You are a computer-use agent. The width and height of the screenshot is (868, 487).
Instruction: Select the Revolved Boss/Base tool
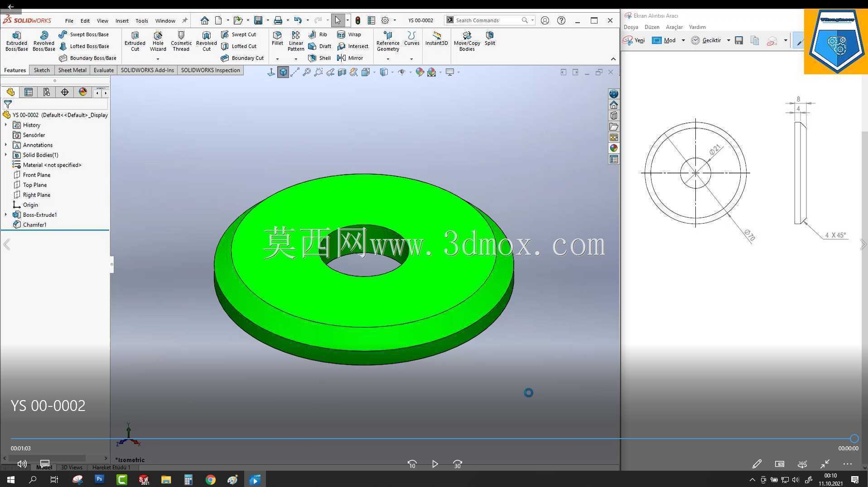pyautogui.click(x=44, y=41)
